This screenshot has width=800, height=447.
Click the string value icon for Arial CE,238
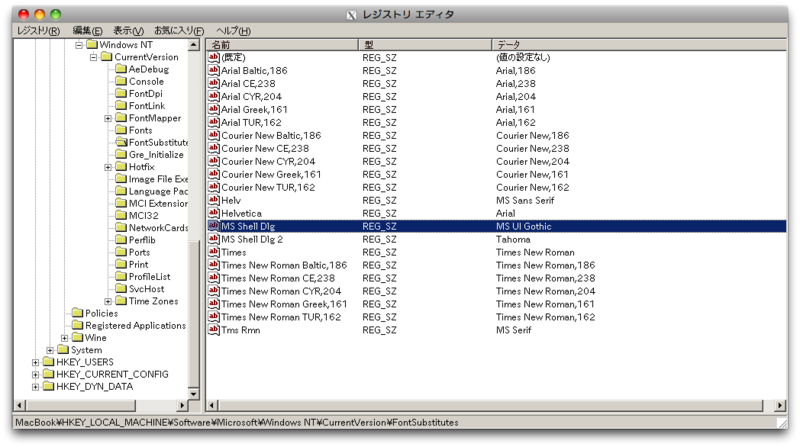click(214, 83)
